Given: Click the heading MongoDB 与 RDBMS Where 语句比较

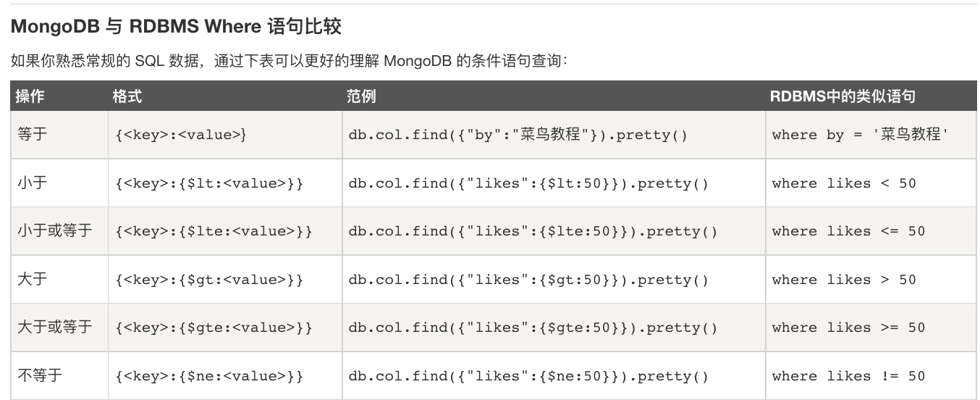Looking at the screenshot, I should click(x=176, y=28).
